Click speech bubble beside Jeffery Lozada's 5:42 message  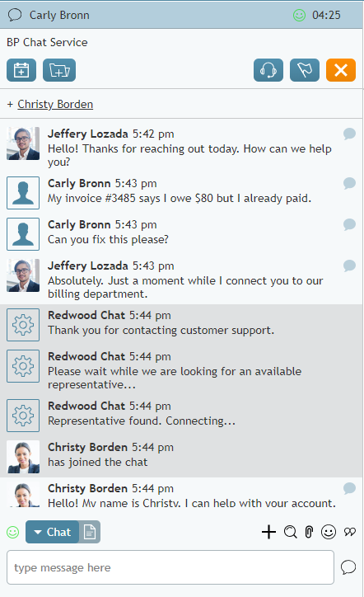[x=349, y=134]
